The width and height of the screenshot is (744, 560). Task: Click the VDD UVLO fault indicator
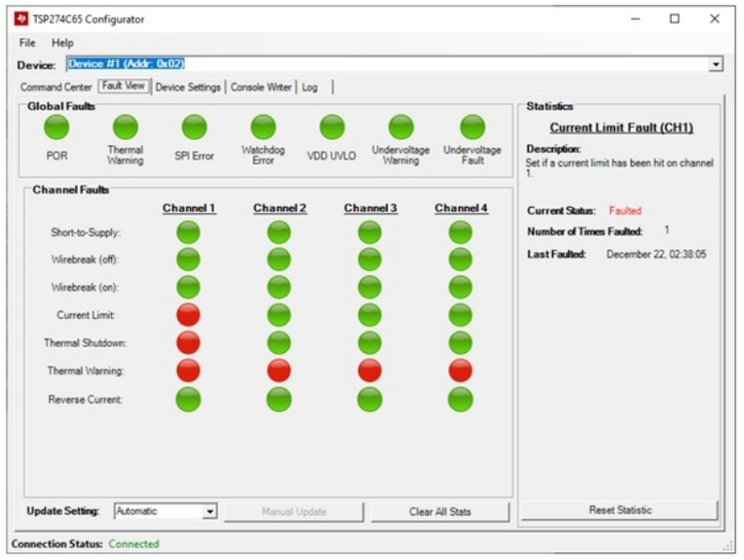pos(332,127)
